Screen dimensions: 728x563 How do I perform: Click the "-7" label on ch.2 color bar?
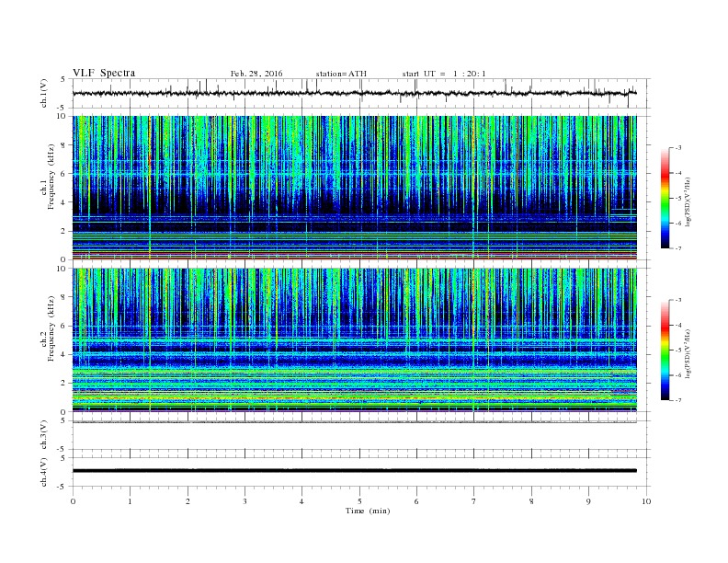pyautogui.click(x=677, y=400)
